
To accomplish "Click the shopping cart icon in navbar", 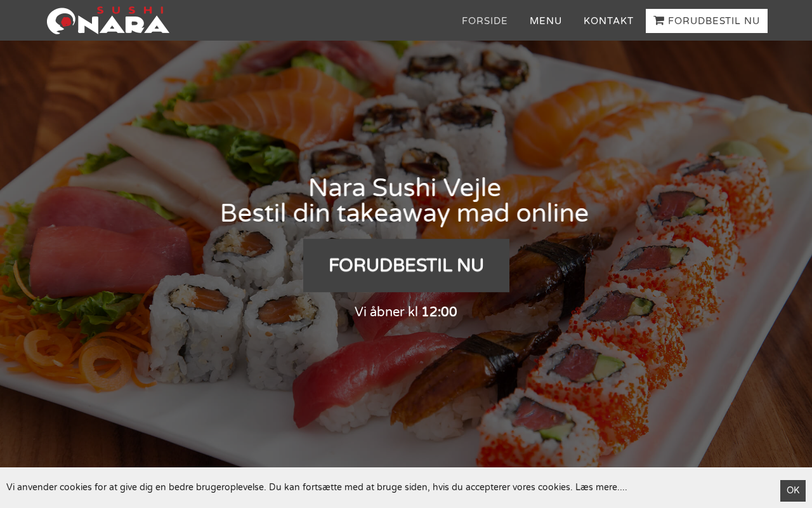I will (x=659, y=20).
